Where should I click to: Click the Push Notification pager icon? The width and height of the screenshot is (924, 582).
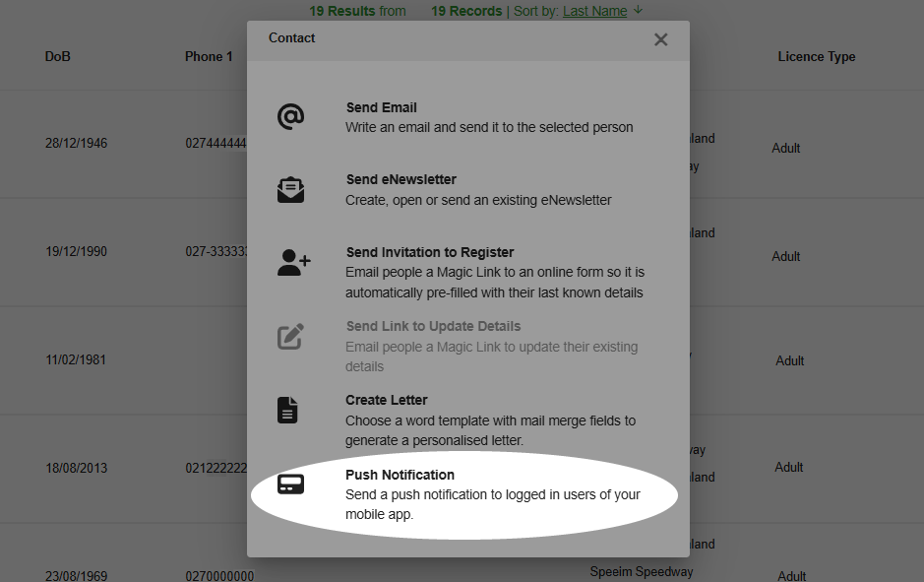(290, 485)
